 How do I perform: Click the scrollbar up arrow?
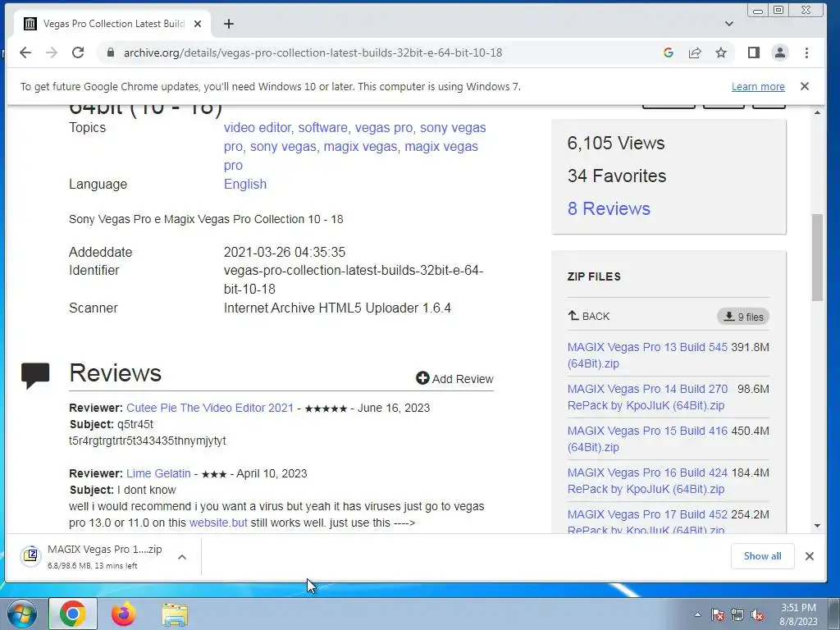click(817, 112)
